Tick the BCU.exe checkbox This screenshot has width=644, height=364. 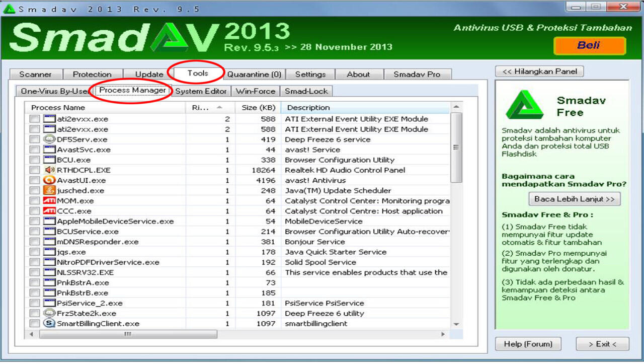point(34,160)
